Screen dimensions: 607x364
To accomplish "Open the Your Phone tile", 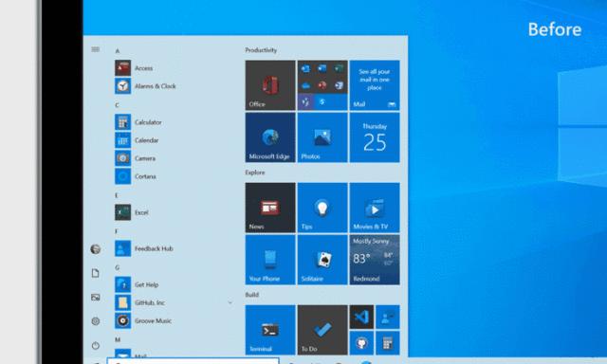I will pyautogui.click(x=270, y=260).
